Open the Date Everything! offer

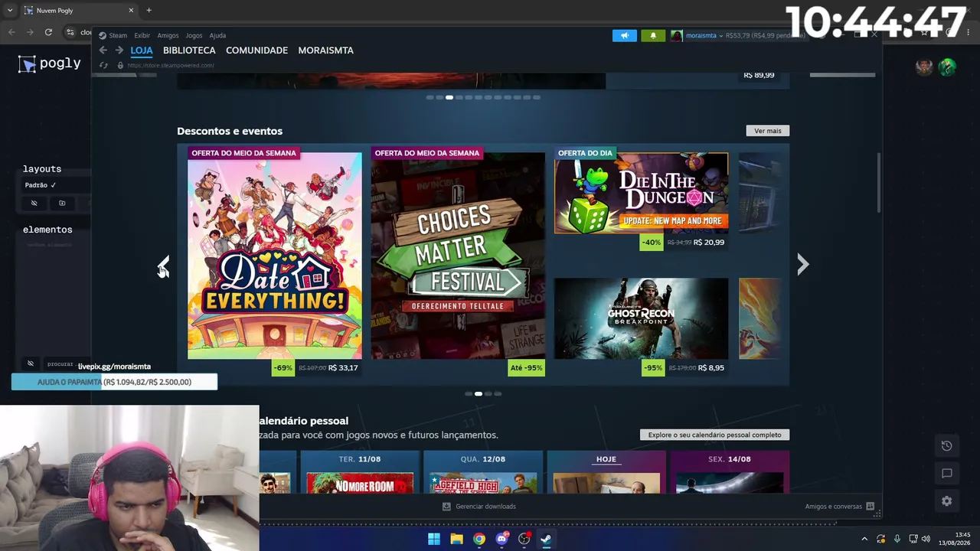tap(275, 256)
